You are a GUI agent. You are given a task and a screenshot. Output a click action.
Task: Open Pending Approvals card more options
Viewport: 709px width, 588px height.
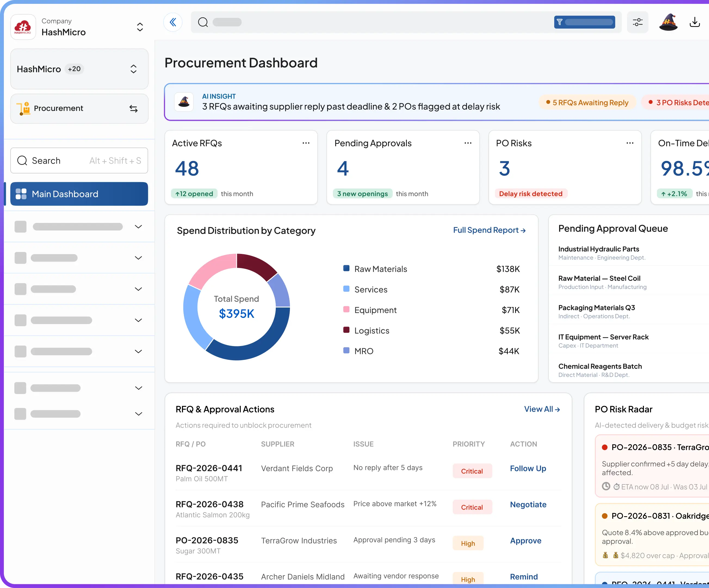[x=468, y=143]
